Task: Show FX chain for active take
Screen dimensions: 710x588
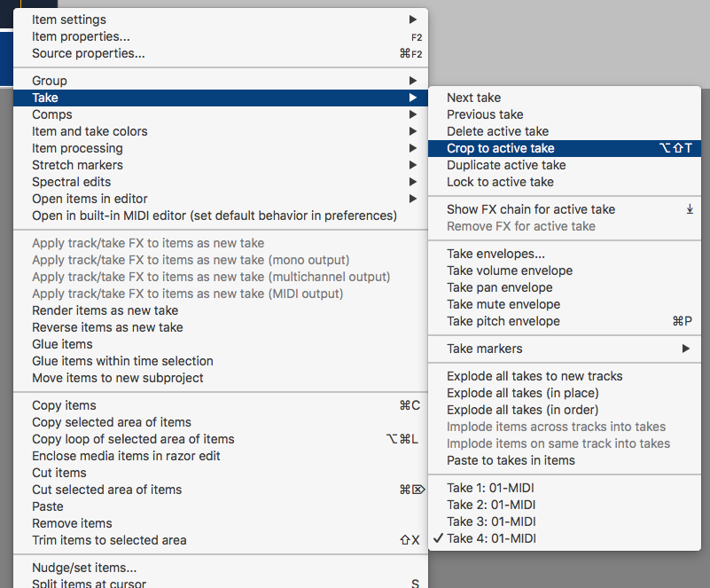Action: [531, 209]
